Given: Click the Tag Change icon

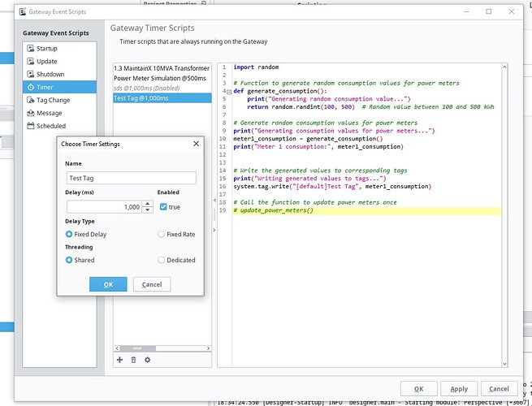Looking at the screenshot, I should coord(31,100).
